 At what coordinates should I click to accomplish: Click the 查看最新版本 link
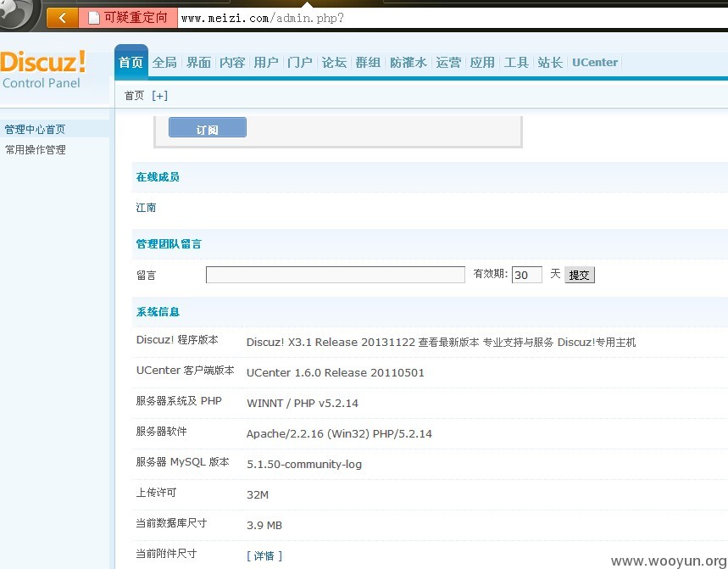click(448, 343)
